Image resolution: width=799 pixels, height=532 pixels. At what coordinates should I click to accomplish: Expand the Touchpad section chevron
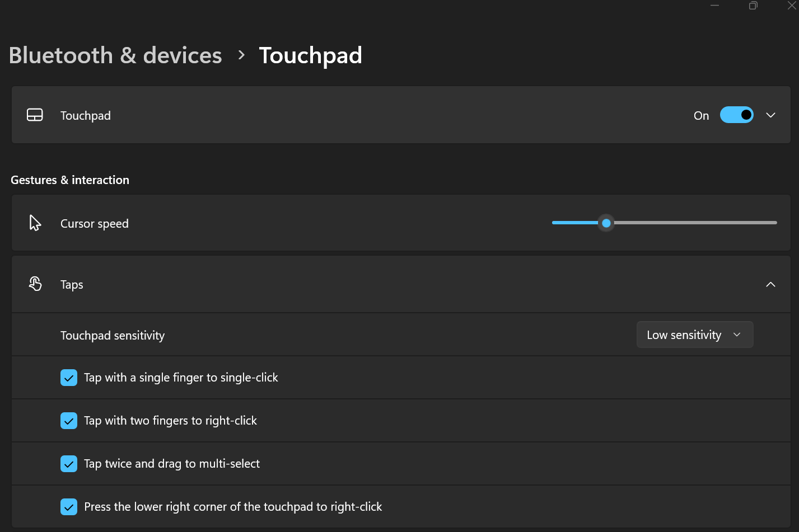[770, 115]
